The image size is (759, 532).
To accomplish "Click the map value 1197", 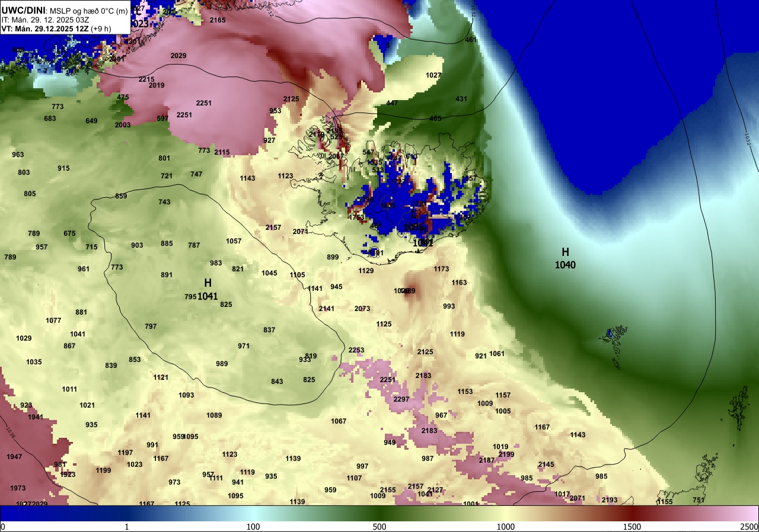I will point(125,453).
